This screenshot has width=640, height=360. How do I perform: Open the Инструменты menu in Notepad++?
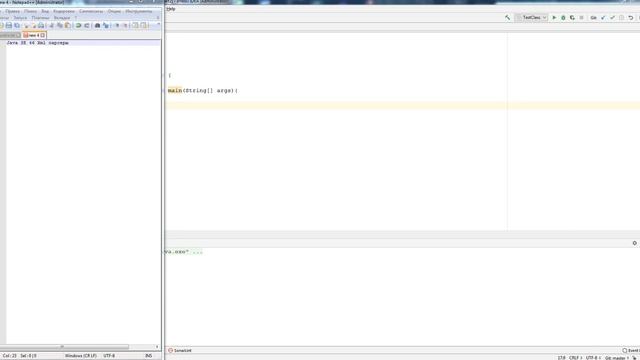139,11
